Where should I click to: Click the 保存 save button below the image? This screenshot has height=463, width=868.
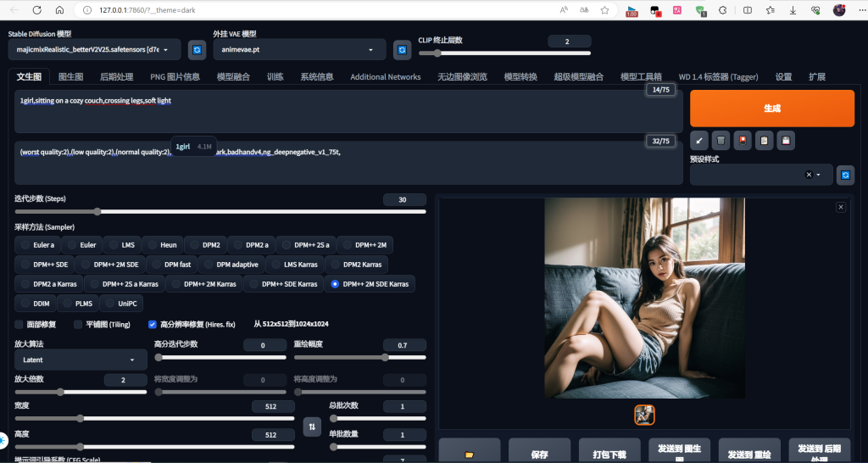pyautogui.click(x=539, y=455)
